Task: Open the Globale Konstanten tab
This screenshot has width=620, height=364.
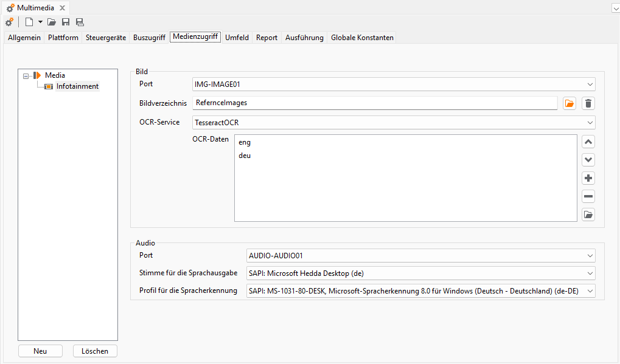Action: coord(362,38)
